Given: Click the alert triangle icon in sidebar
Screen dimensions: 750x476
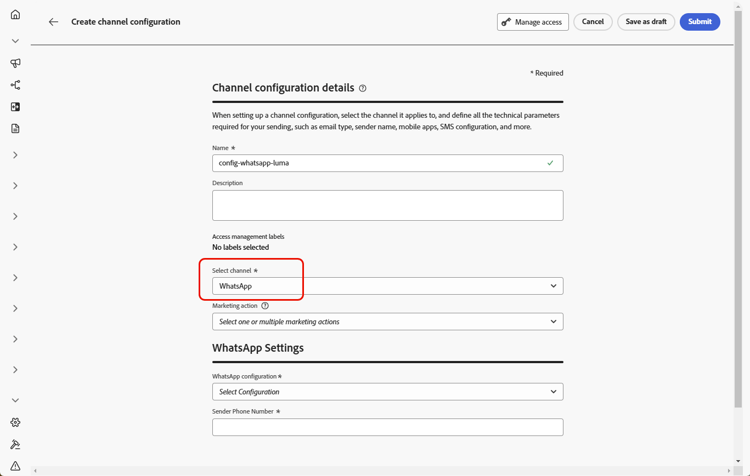Looking at the screenshot, I should tap(15, 466).
